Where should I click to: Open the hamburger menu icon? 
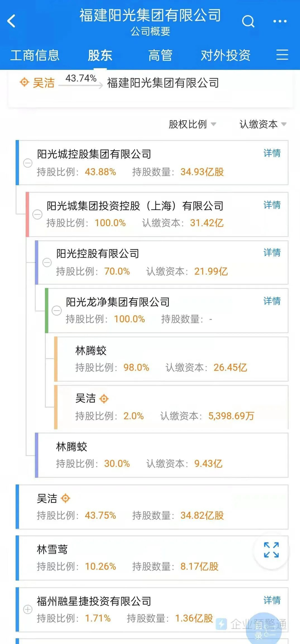click(x=282, y=55)
